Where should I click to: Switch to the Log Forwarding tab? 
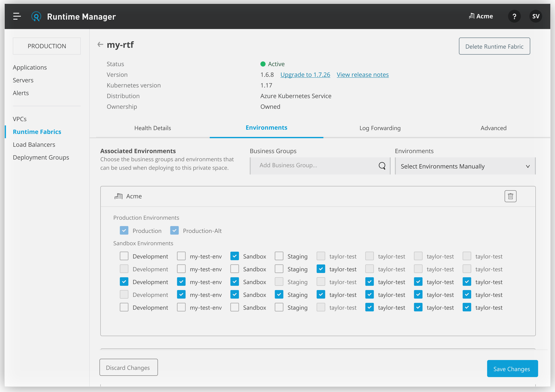point(380,128)
